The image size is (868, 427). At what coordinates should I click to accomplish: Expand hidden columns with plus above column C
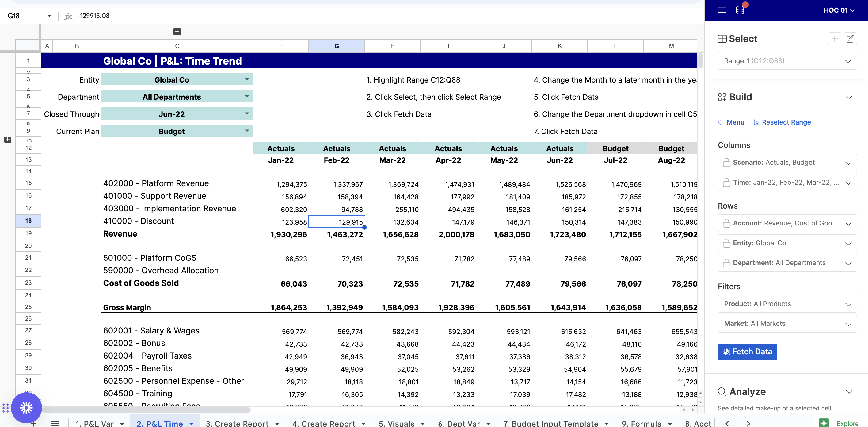pos(177,32)
